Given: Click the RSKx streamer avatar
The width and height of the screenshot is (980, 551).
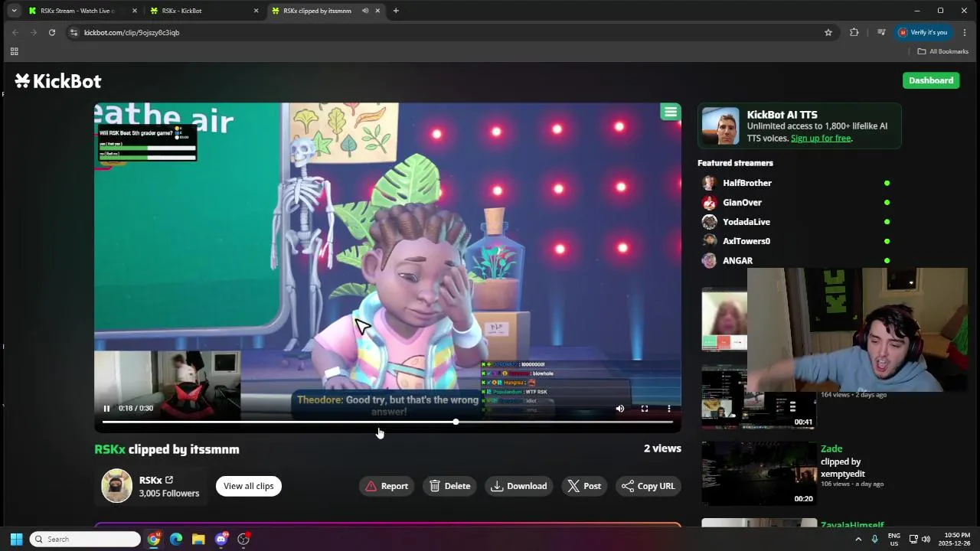Looking at the screenshot, I should click(x=117, y=486).
